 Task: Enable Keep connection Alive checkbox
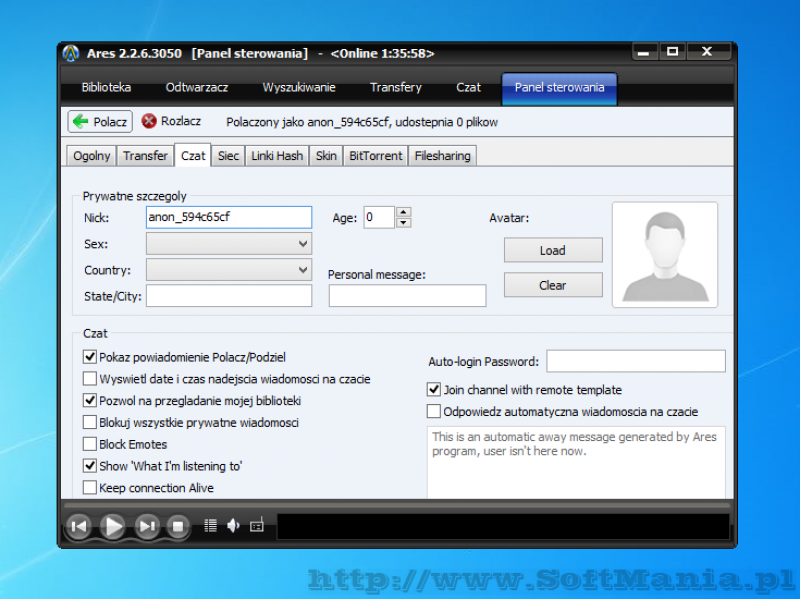90,488
